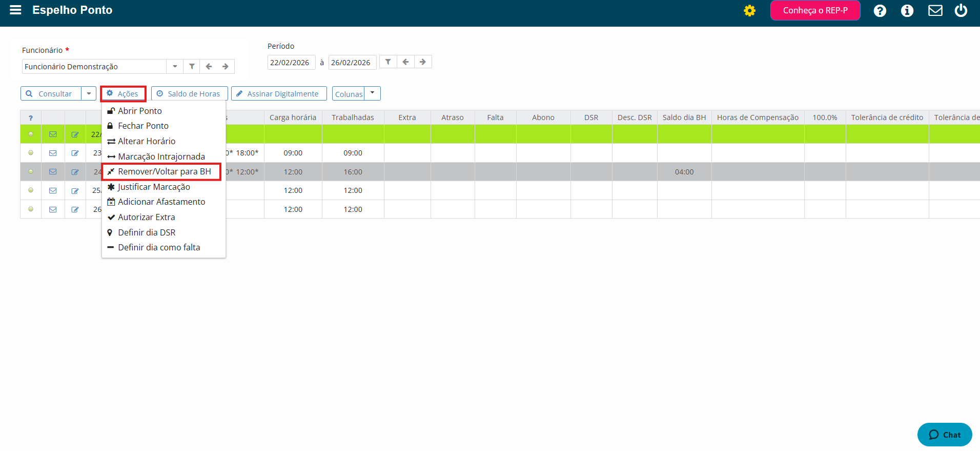Screen dimensions: 980x451
Task: Click the employee filter funnel icon
Action: point(192,66)
